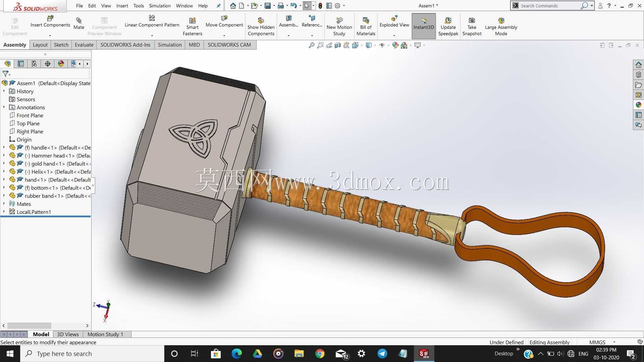Screen dimensions: 644x362
Task: Open Insert Components tool
Action: [x=50, y=21]
